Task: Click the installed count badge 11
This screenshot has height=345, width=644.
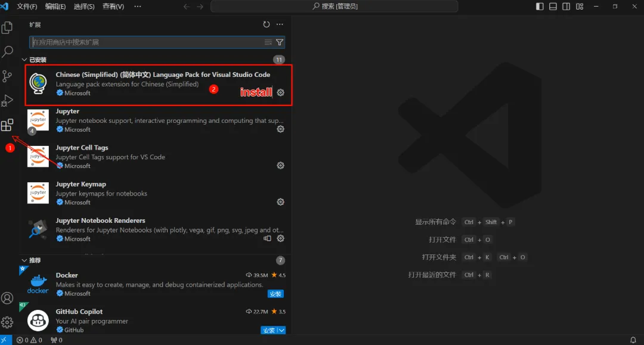Action: 279,60
